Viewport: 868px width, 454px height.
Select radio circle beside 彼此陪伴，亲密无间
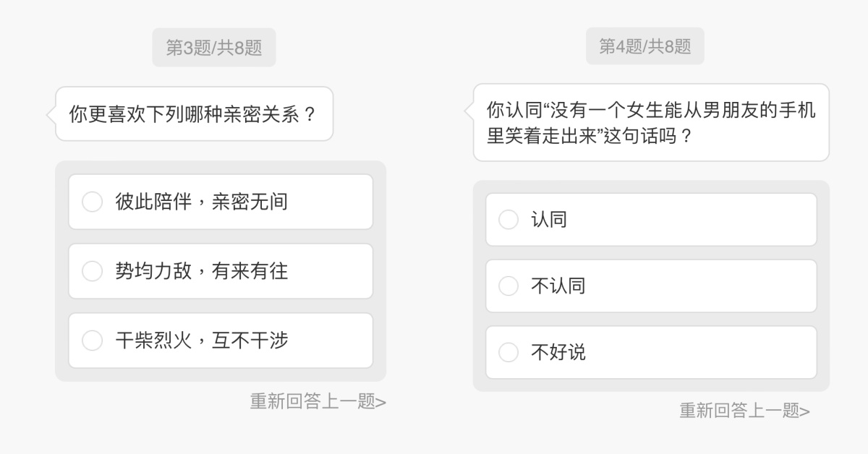pyautogui.click(x=92, y=202)
